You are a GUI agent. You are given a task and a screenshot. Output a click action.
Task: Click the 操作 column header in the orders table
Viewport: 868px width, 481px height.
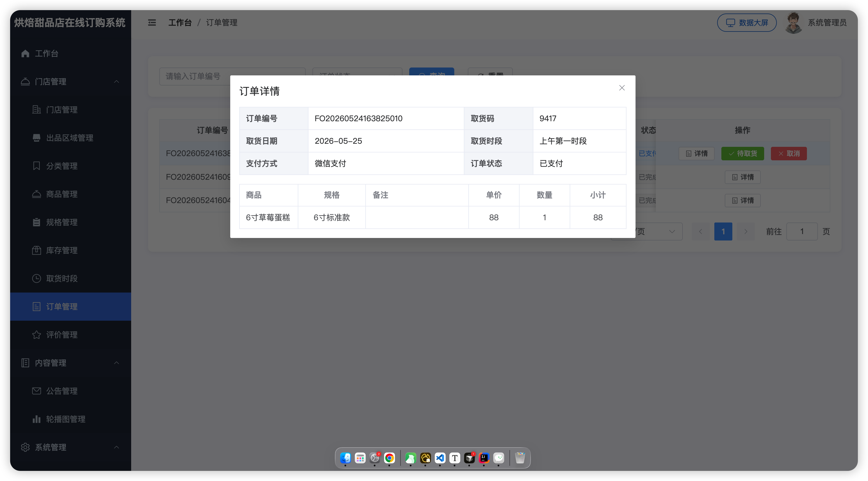pyautogui.click(x=742, y=130)
